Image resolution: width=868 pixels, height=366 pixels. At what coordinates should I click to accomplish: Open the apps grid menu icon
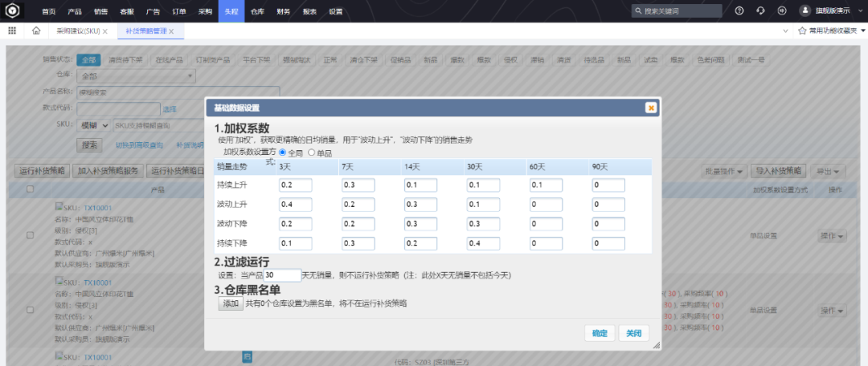click(x=12, y=31)
